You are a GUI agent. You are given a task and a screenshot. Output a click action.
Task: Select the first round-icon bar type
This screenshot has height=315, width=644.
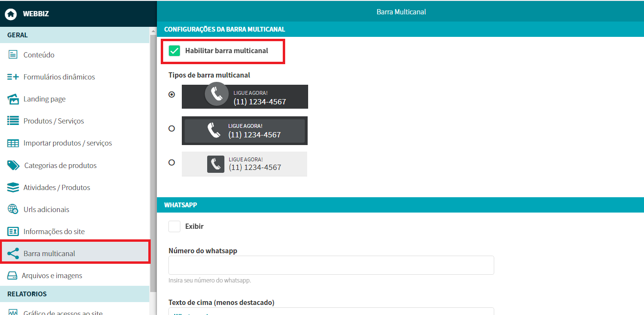[x=172, y=94]
